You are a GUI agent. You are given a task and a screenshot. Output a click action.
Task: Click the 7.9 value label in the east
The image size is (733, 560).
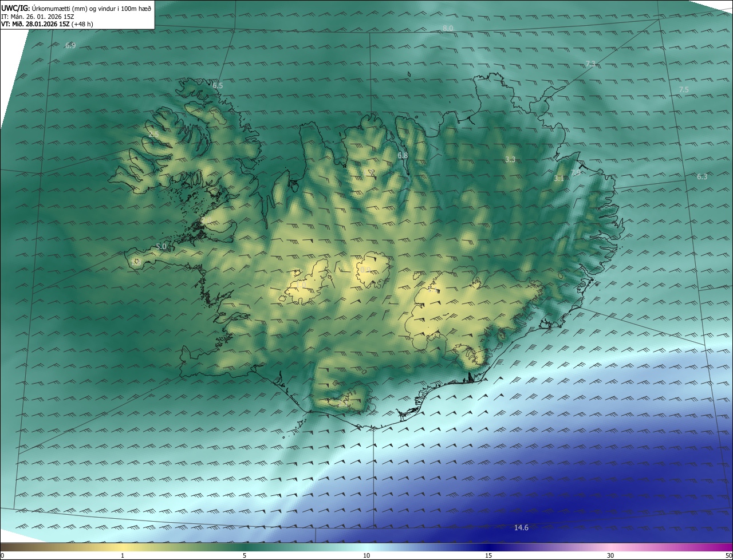(x=576, y=172)
